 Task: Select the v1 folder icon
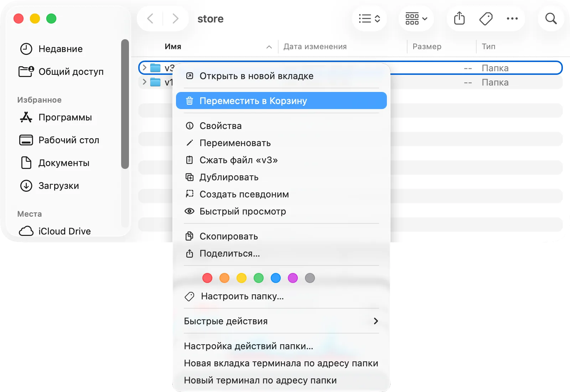tap(155, 82)
